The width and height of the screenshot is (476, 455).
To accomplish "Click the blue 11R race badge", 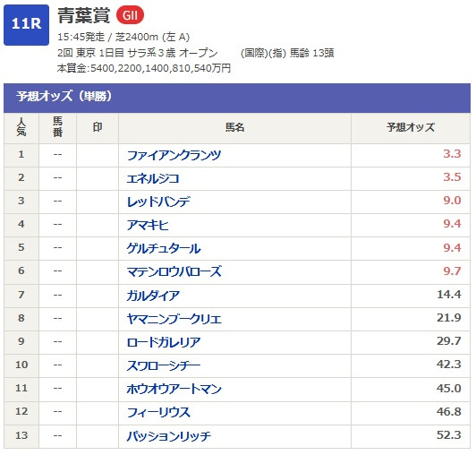I will point(27,25).
